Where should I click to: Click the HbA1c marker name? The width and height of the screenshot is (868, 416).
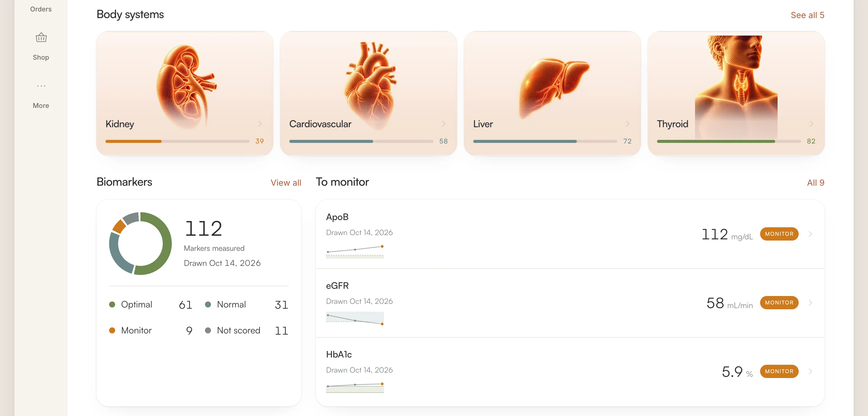coord(339,355)
